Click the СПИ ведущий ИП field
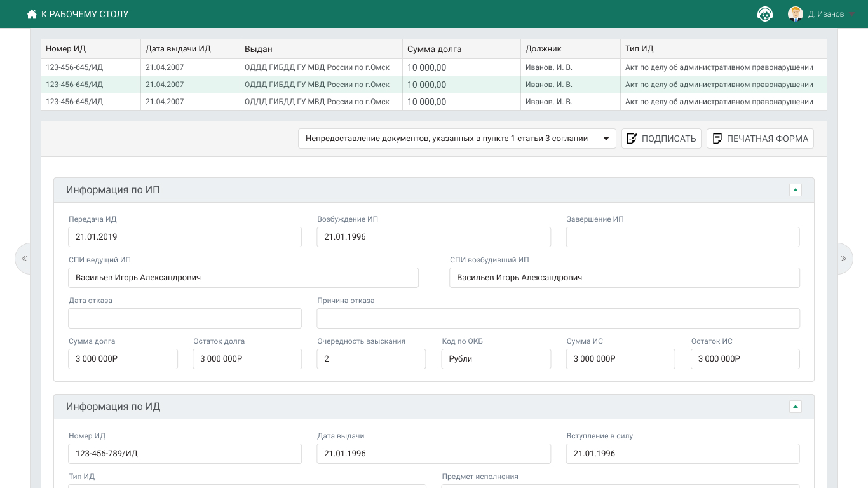 pos(243,278)
